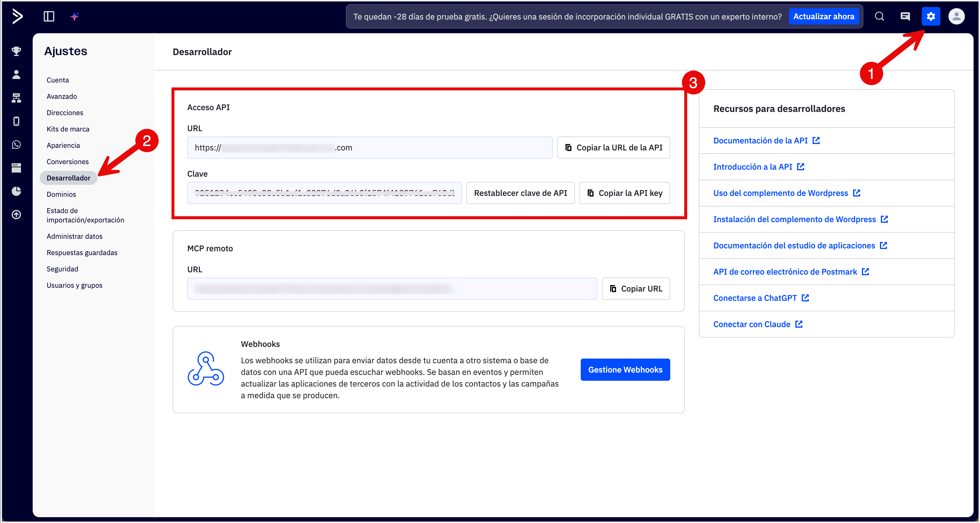Open Seguridad settings section

point(62,269)
